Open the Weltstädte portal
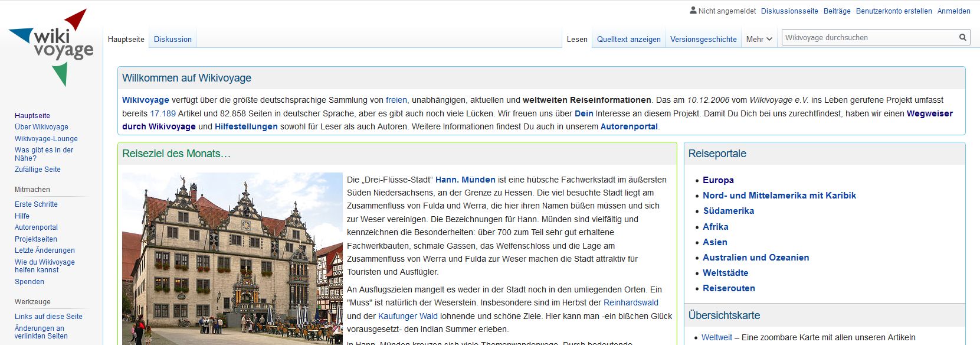Screen dimensions: 980x345 pyautogui.click(x=726, y=273)
